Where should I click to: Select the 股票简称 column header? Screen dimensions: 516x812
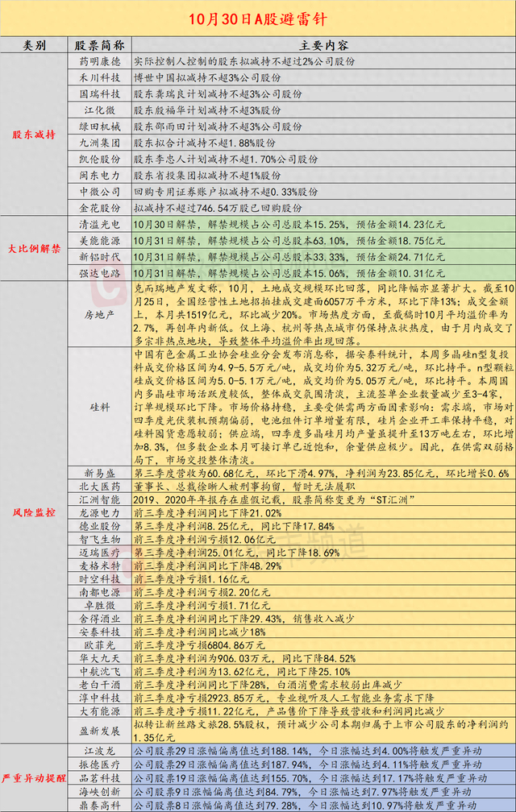pos(98,45)
